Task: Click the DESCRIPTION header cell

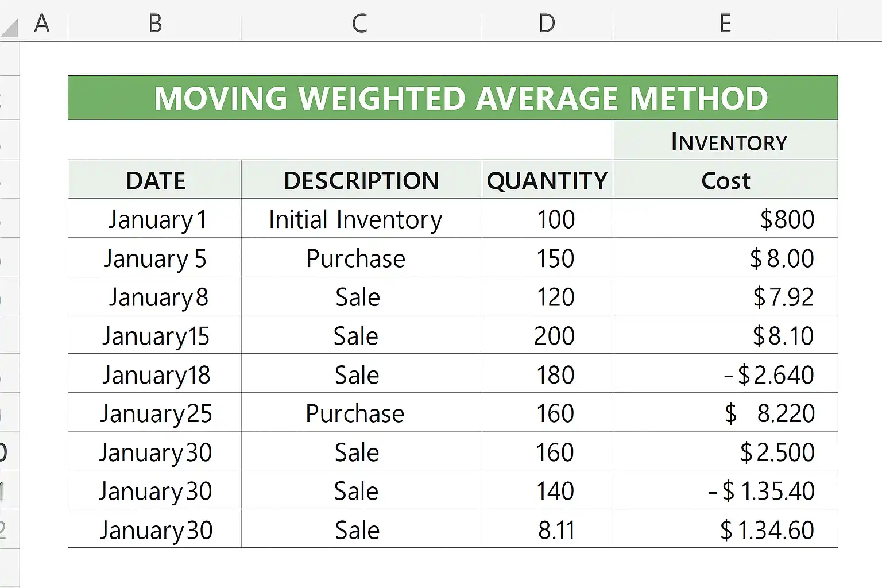Action: tap(361, 180)
